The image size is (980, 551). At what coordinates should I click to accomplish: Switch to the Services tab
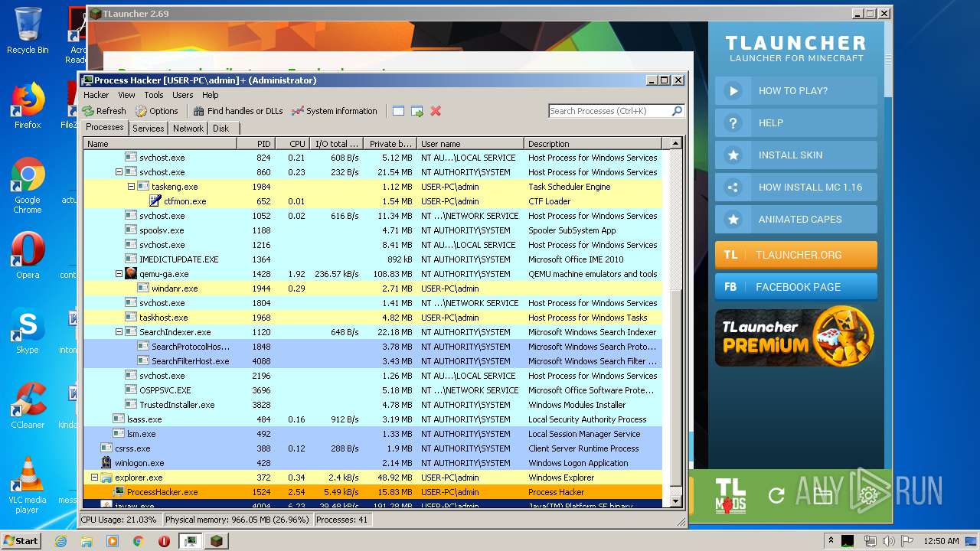148,129
